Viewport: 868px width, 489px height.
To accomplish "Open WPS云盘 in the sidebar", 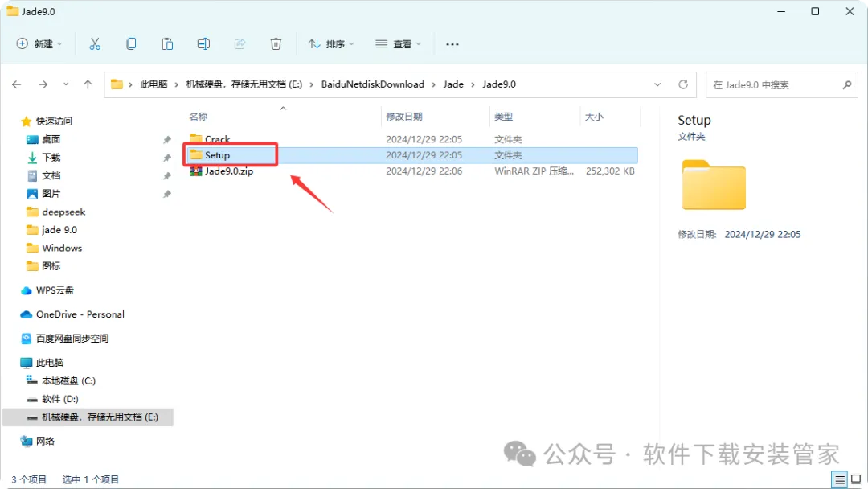I will [x=55, y=290].
